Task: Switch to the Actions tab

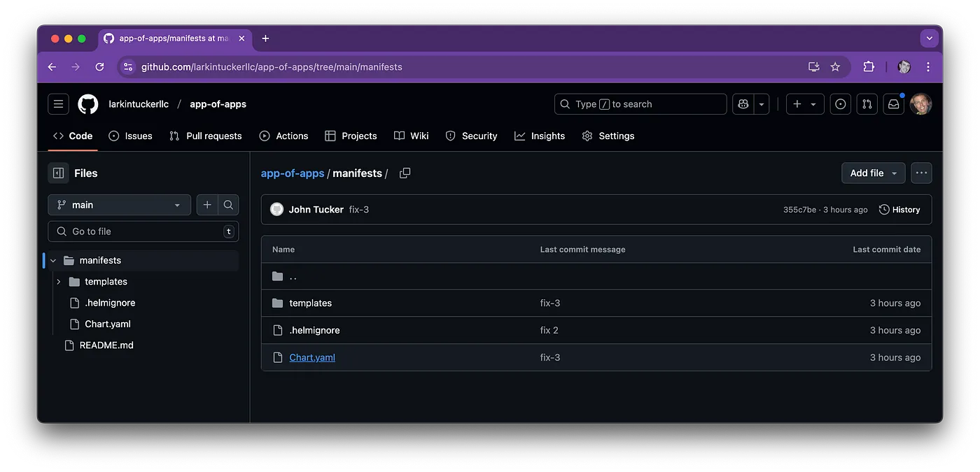Action: [x=283, y=136]
